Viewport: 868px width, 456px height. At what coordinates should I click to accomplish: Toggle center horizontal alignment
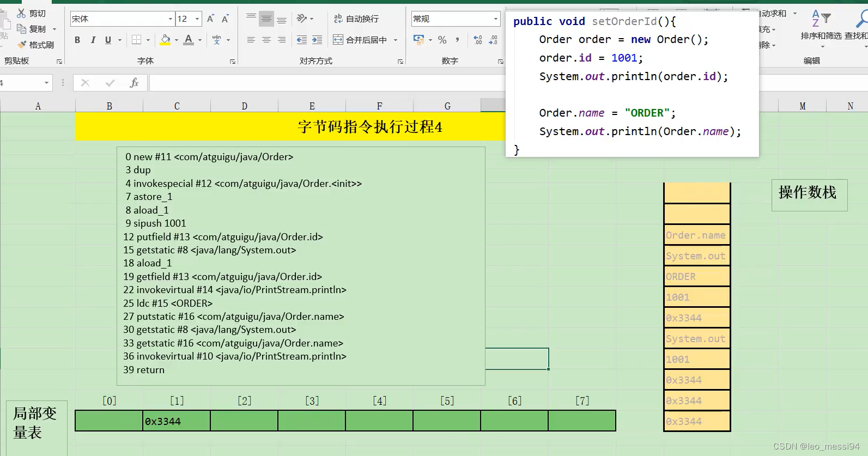coord(266,40)
